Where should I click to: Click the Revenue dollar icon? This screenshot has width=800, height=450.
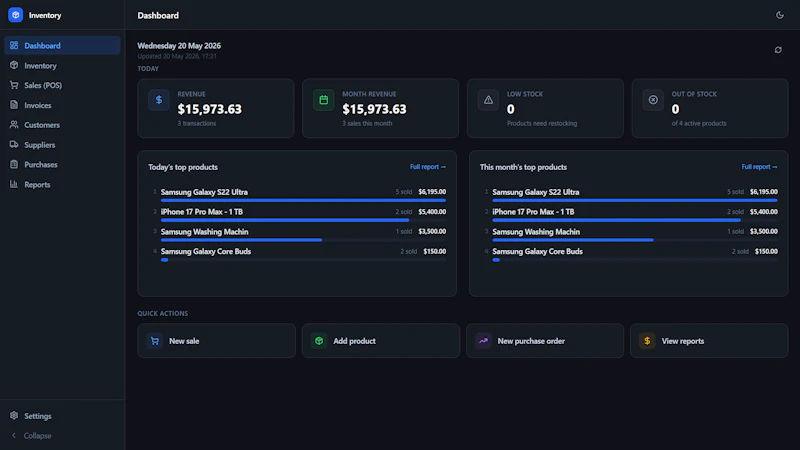pyautogui.click(x=159, y=100)
